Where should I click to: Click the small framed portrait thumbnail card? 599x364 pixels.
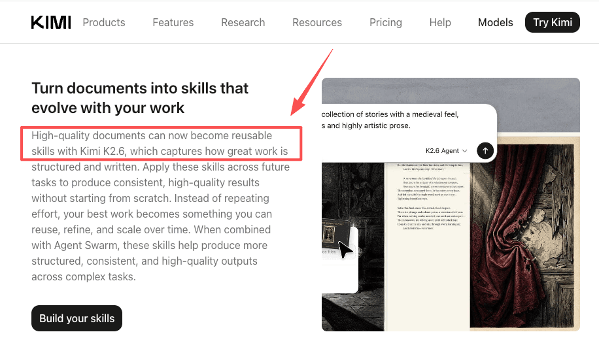click(337, 234)
